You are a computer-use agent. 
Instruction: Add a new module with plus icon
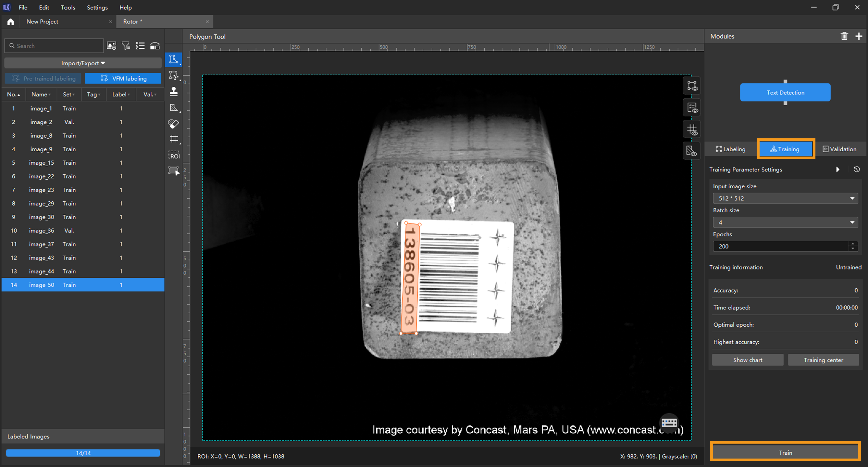(859, 36)
